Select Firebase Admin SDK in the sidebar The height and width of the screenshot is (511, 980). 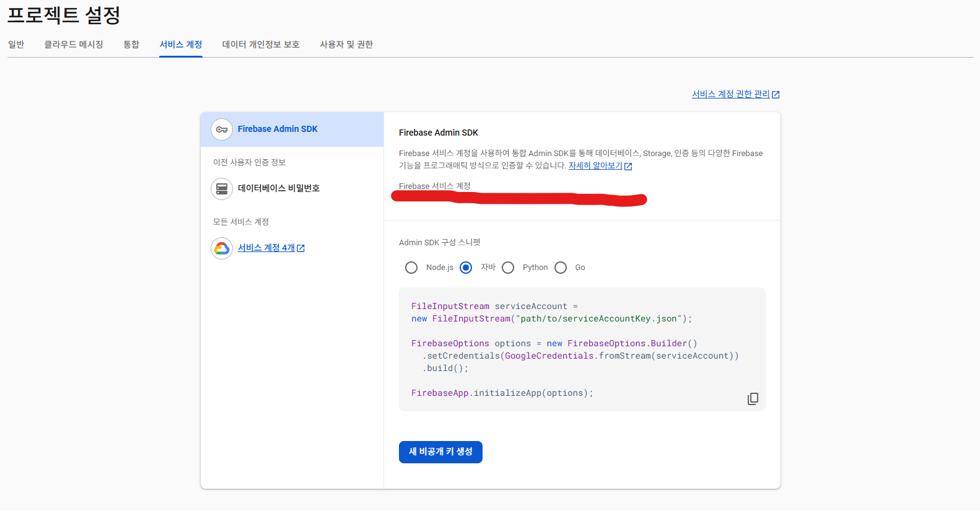coord(292,129)
